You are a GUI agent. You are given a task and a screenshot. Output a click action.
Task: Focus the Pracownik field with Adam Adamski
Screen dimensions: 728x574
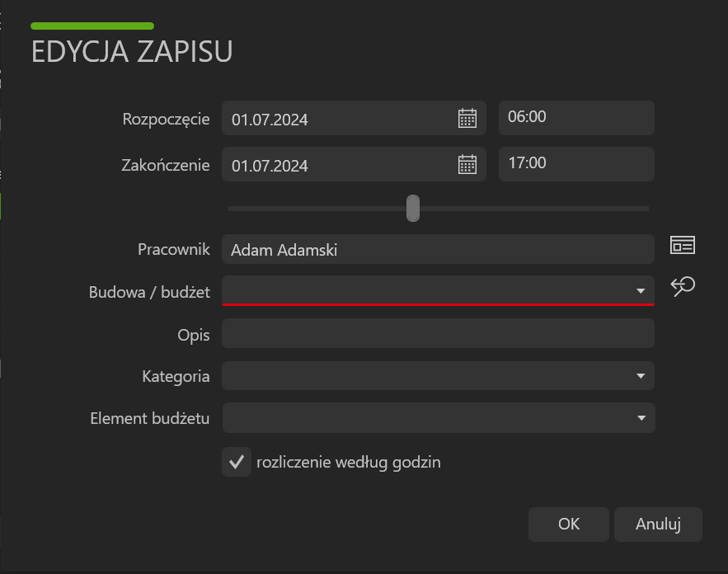tap(438, 249)
